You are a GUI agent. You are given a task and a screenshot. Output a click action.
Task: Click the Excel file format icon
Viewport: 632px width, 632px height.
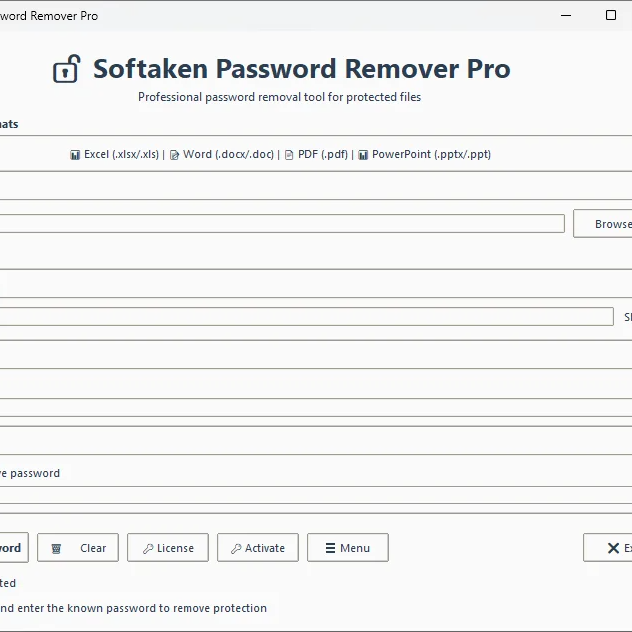click(75, 155)
